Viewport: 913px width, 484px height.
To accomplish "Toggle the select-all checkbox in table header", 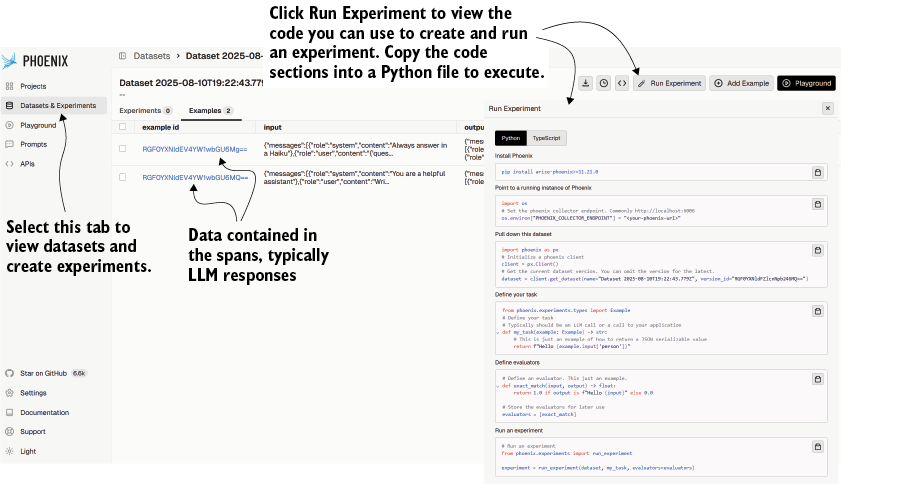I will [x=122, y=127].
